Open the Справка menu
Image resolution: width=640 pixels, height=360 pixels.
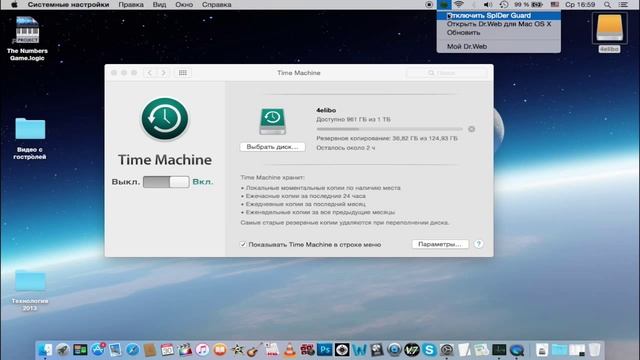pos(216,4)
